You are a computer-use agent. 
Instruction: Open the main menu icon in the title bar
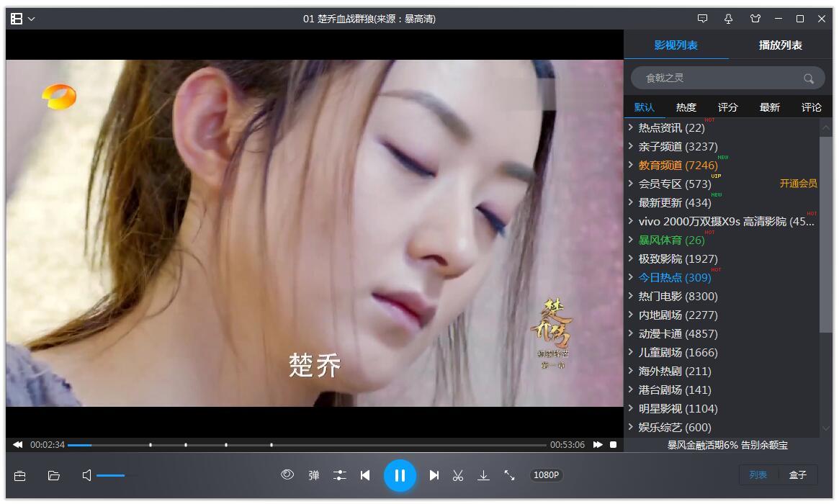17,19
